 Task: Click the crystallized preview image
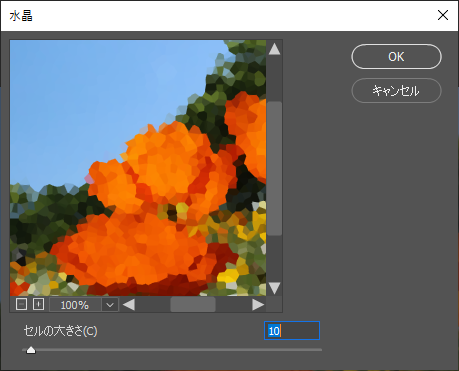[138, 168]
